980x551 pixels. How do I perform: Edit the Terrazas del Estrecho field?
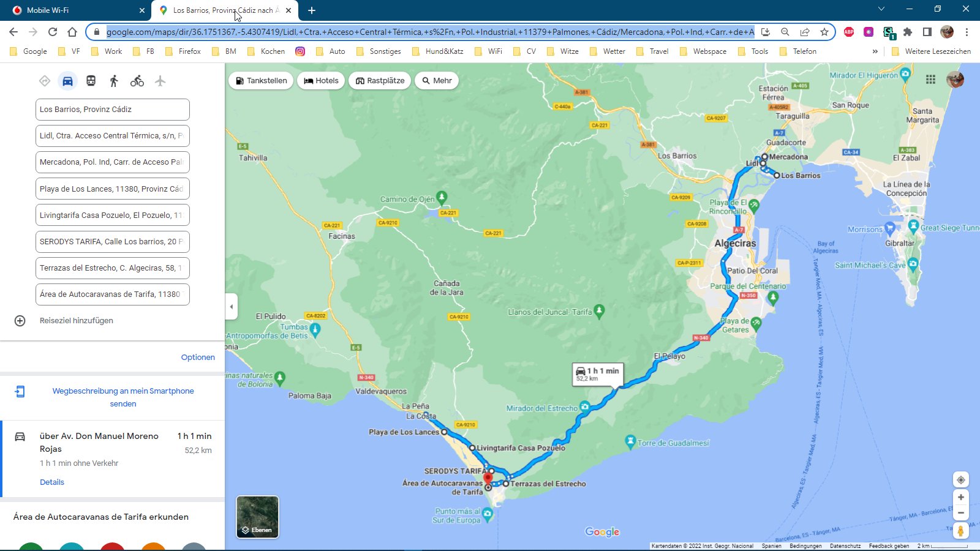click(x=113, y=268)
